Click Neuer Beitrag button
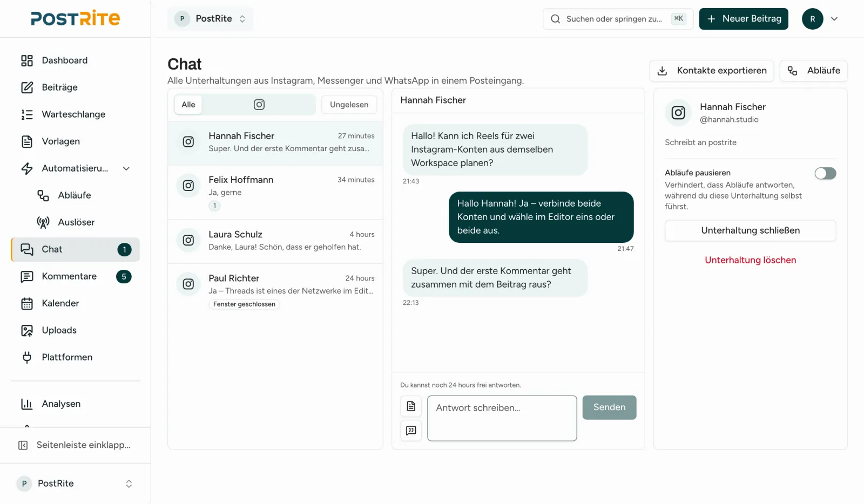864x504 pixels. [x=744, y=19]
